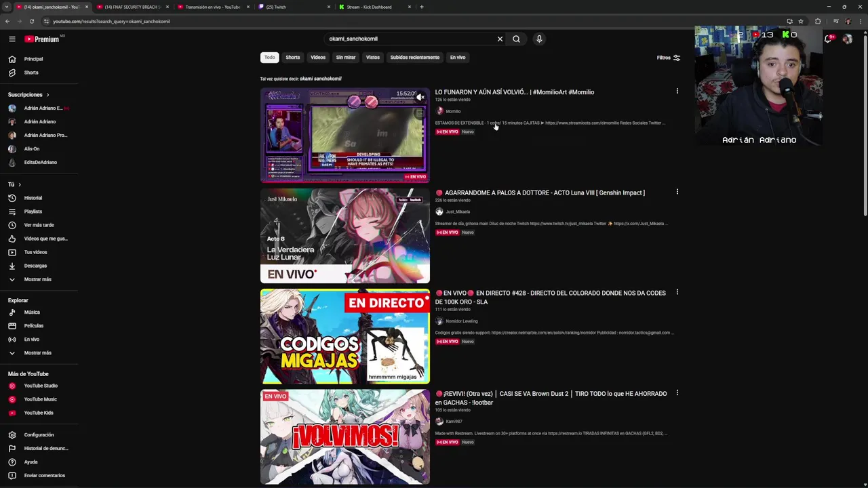
Task: Open Kami987 channel link
Action: [x=454, y=422]
